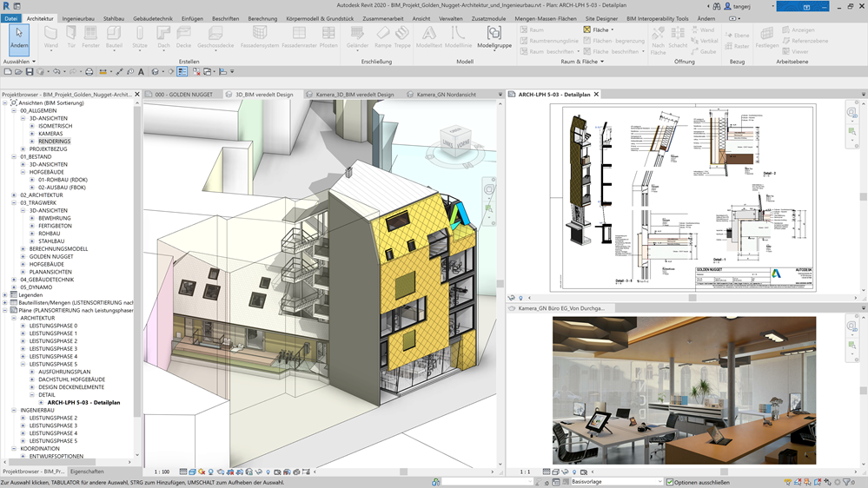This screenshot has height=488, width=868.
Task: Click the Undo arrow in quick access toolbar
Action: click(x=56, y=72)
